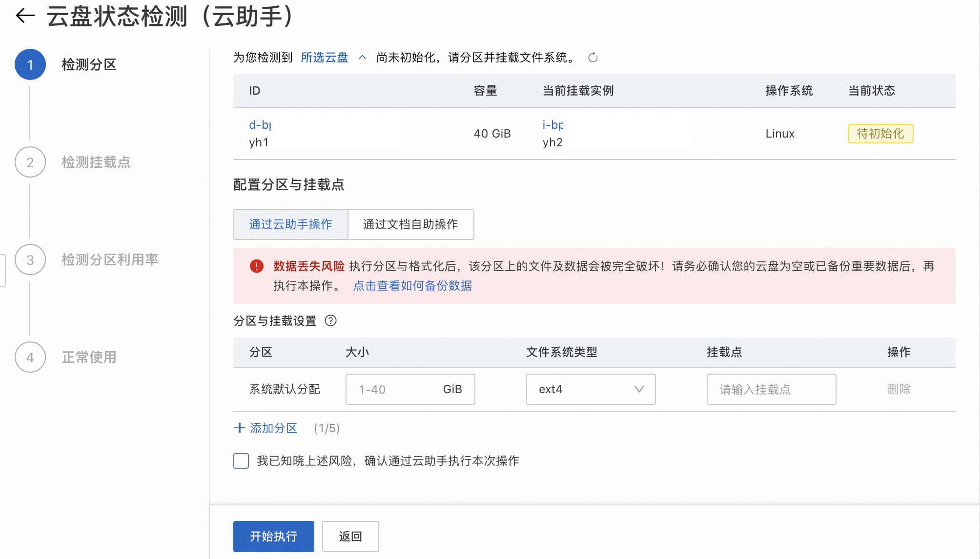The width and height of the screenshot is (980, 559).
Task: Click the 添加分区 link
Action: pyautogui.click(x=273, y=428)
